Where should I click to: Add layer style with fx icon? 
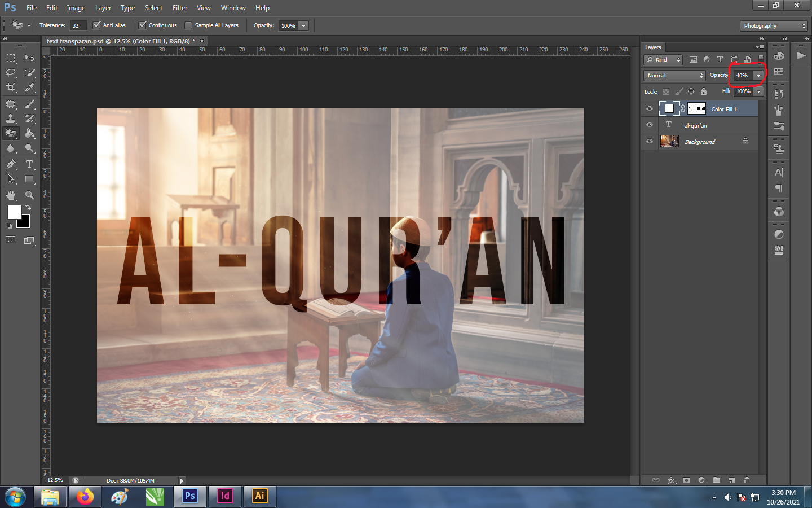[672, 480]
